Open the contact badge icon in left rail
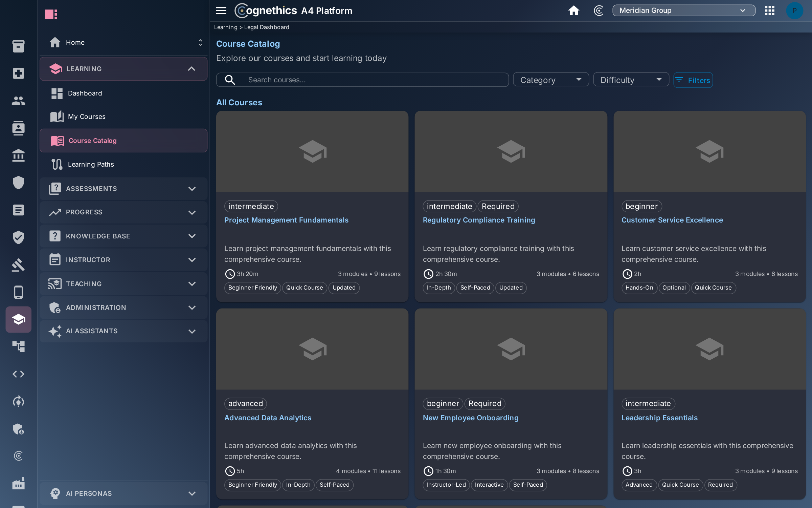The width and height of the screenshot is (812, 508). (x=18, y=128)
